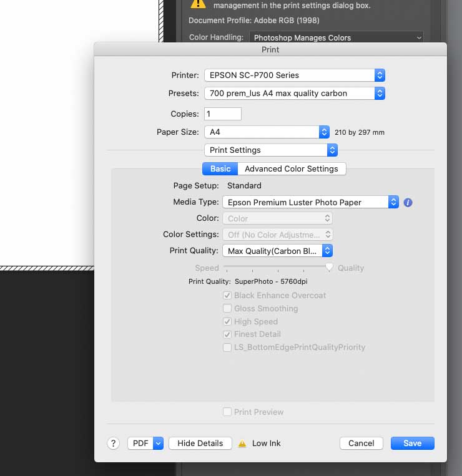Open the Color Settings dropdown
The width and height of the screenshot is (462, 476).
278,235
